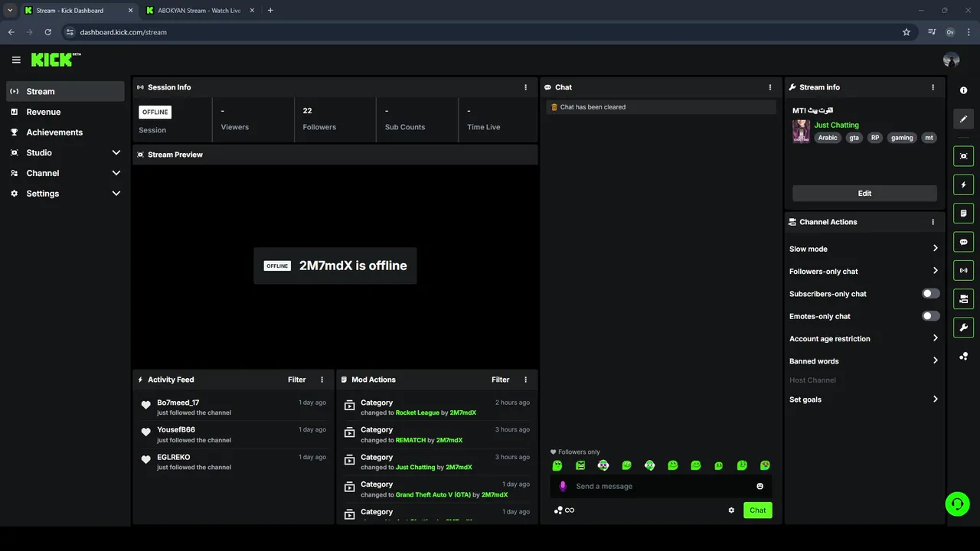Image resolution: width=980 pixels, height=551 pixels.
Task: Click the three-dots cluster icon at sidebar bottom
Action: point(963,356)
